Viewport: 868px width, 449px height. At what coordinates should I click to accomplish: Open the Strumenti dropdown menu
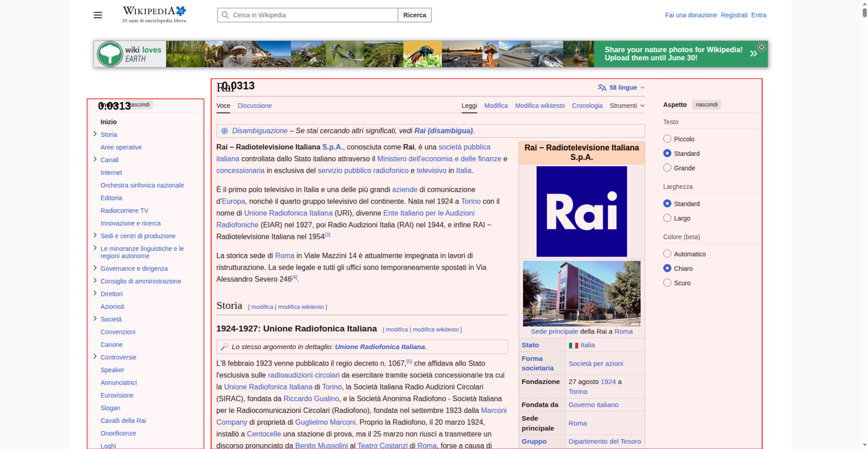point(627,106)
